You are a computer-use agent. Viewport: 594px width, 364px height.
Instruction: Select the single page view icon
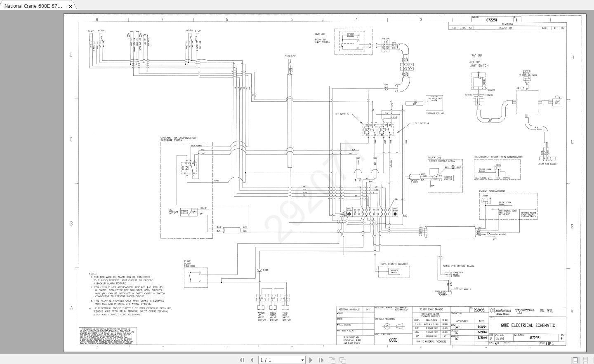[575, 360]
